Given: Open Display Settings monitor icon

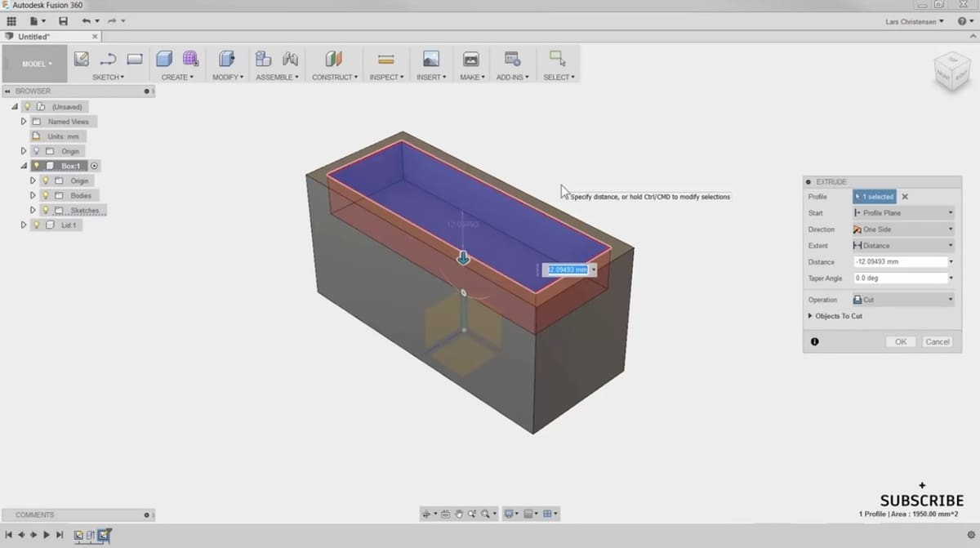Looking at the screenshot, I should (x=509, y=514).
